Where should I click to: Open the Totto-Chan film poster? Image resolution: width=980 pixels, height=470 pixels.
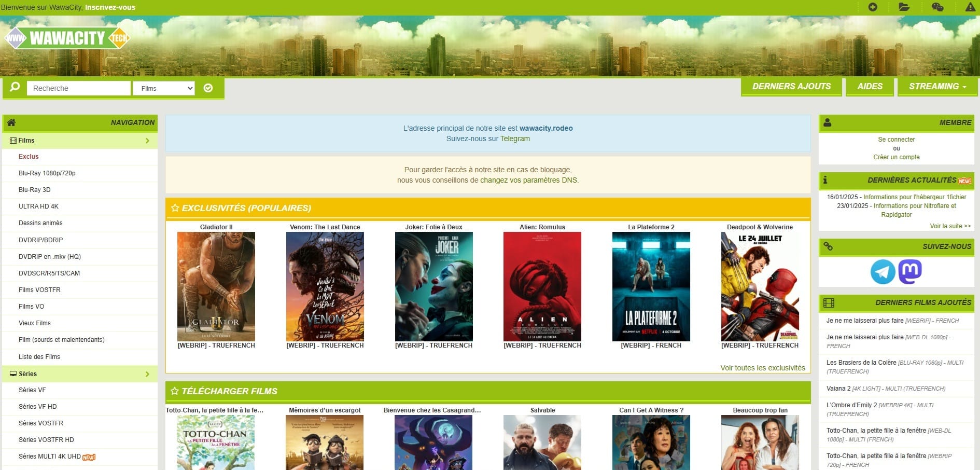tap(216, 443)
